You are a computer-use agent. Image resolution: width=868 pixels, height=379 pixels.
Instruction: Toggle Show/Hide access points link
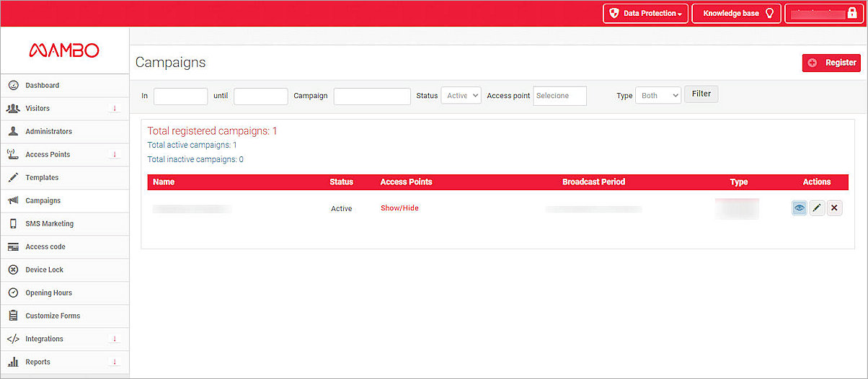coord(399,208)
